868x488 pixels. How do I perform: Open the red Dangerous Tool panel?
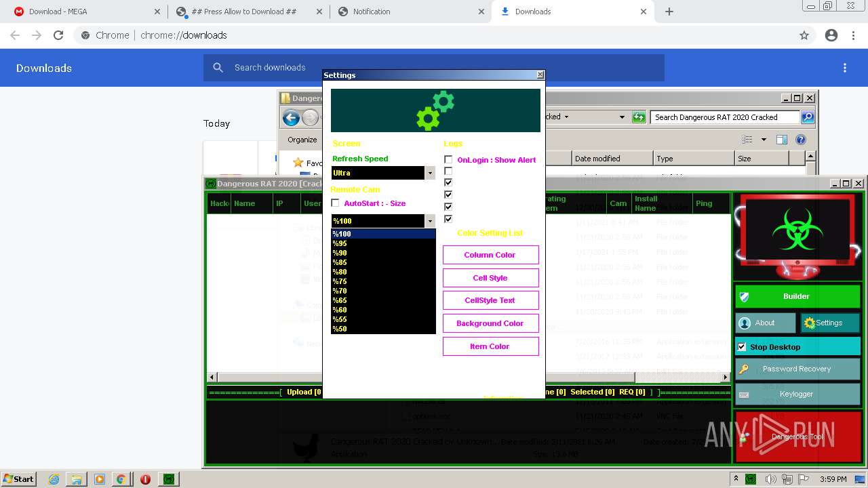point(797,436)
